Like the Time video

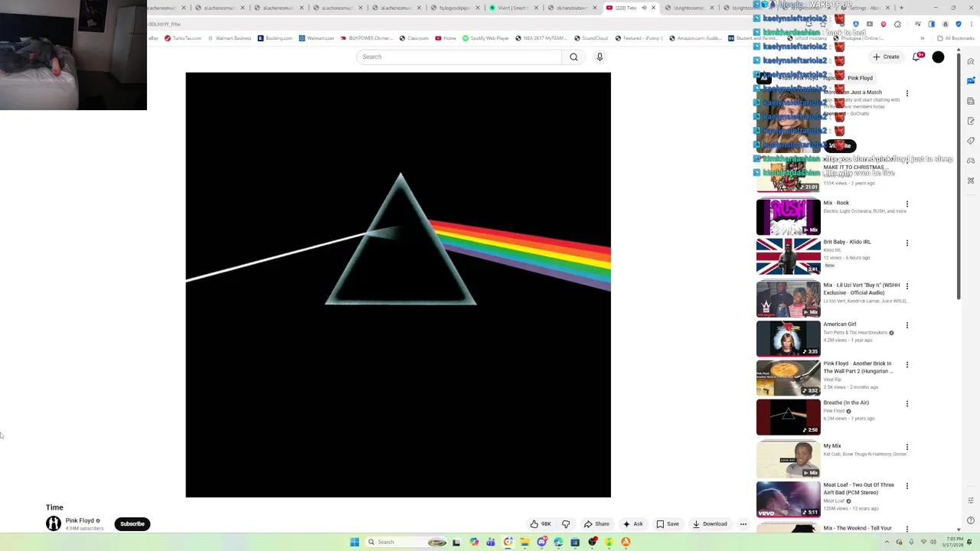[x=541, y=524]
